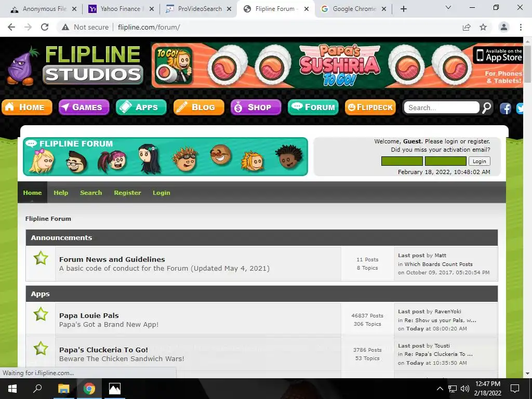Click the Not secure warning icon
Viewport: 532px width, 399px height.
[x=65, y=27]
